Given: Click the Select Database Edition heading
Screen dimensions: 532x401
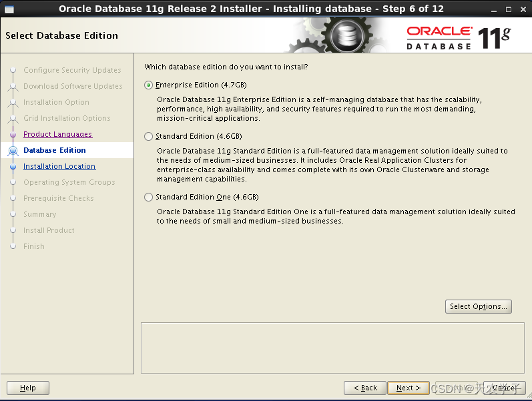Looking at the screenshot, I should pos(62,35).
